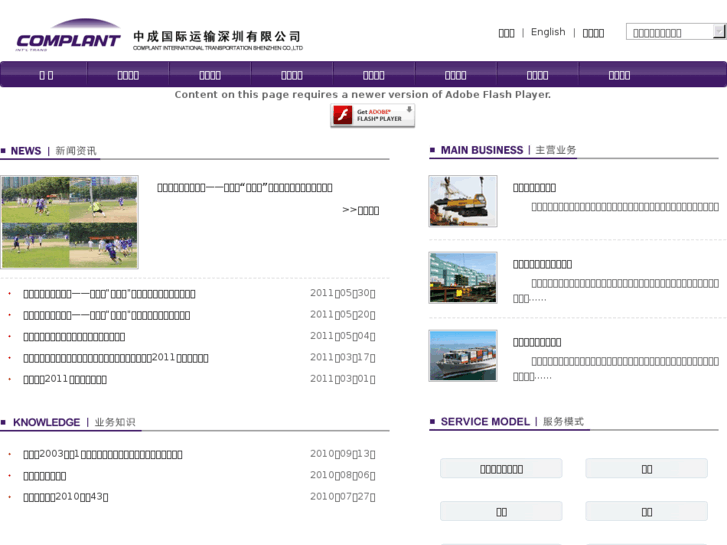The image size is (727, 545).
Task: Open the container port terminal image
Action: click(463, 278)
